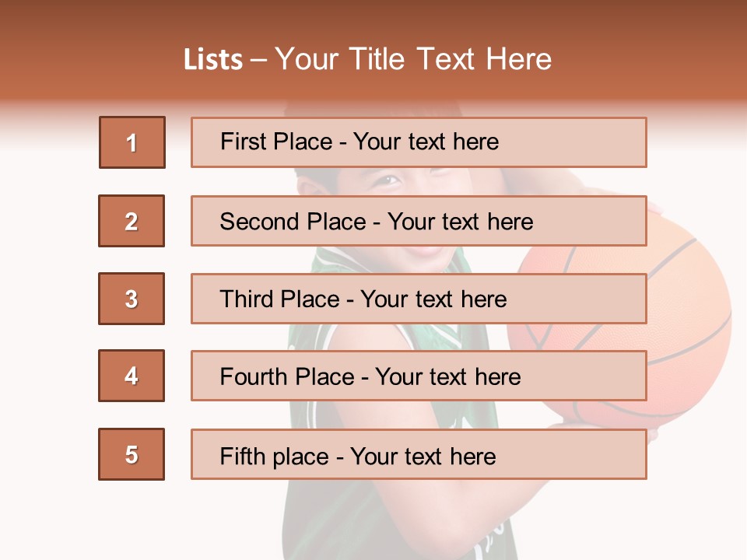This screenshot has width=747, height=560.
Task: Click the boy's smiling mouth in photo
Action: pyautogui.click(x=424, y=253)
